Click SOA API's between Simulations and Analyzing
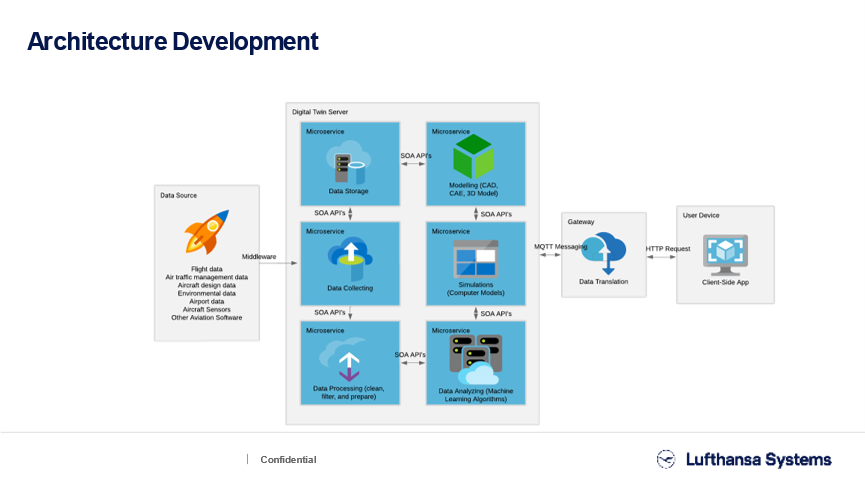Viewport: 865px width, 487px height. (x=496, y=313)
